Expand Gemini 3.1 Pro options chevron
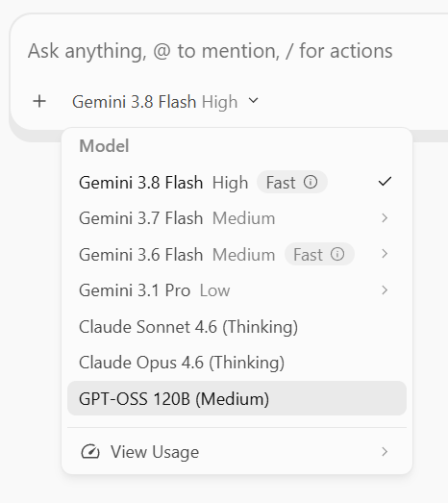The image size is (448, 503). 385,290
